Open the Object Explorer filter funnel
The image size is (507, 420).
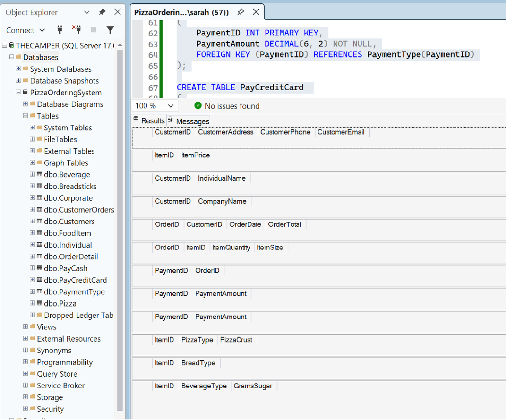(x=110, y=30)
